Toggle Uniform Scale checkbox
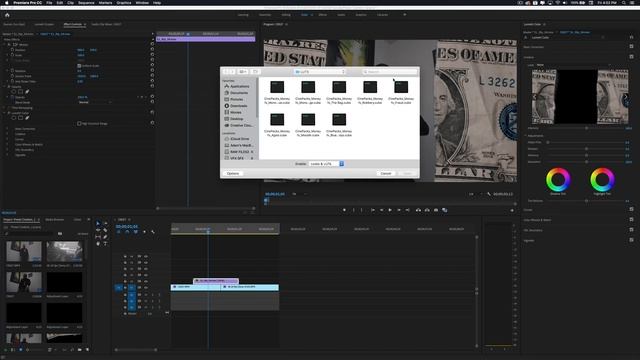This screenshot has height=360, width=640. pyautogui.click(x=79, y=66)
